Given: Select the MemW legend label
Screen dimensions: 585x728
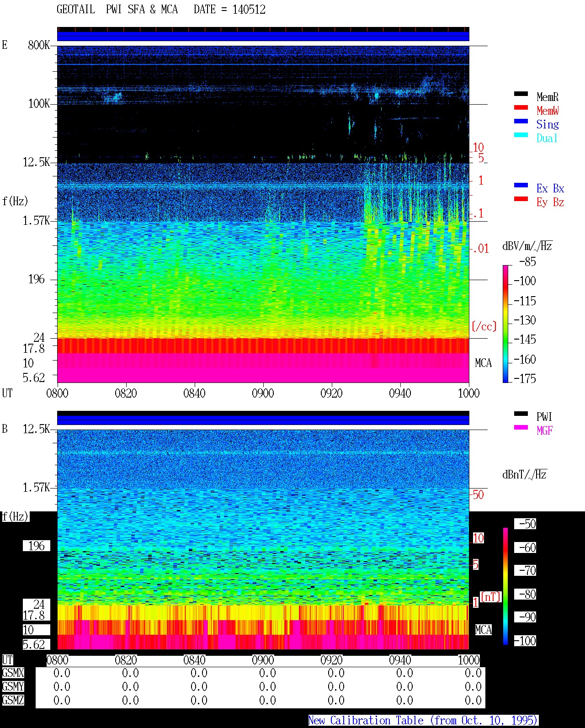Looking at the screenshot, I should [548, 111].
